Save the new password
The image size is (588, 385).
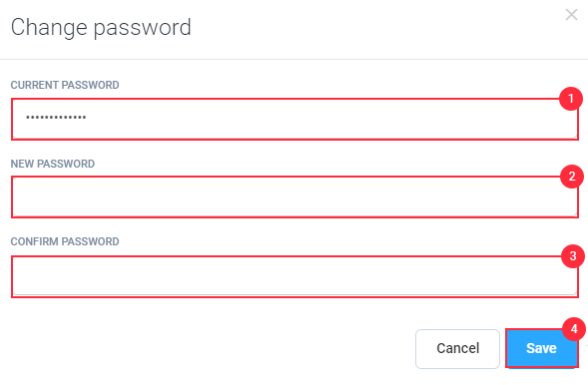click(541, 348)
